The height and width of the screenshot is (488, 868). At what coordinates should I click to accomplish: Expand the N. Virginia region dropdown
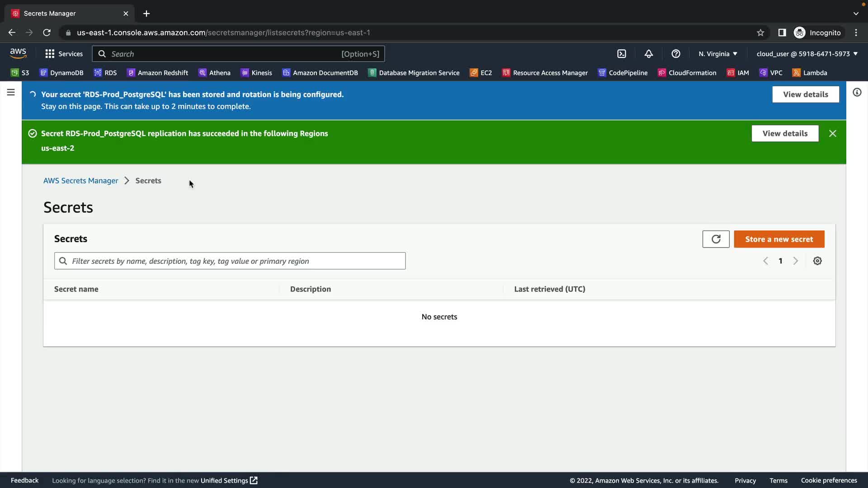[718, 54]
